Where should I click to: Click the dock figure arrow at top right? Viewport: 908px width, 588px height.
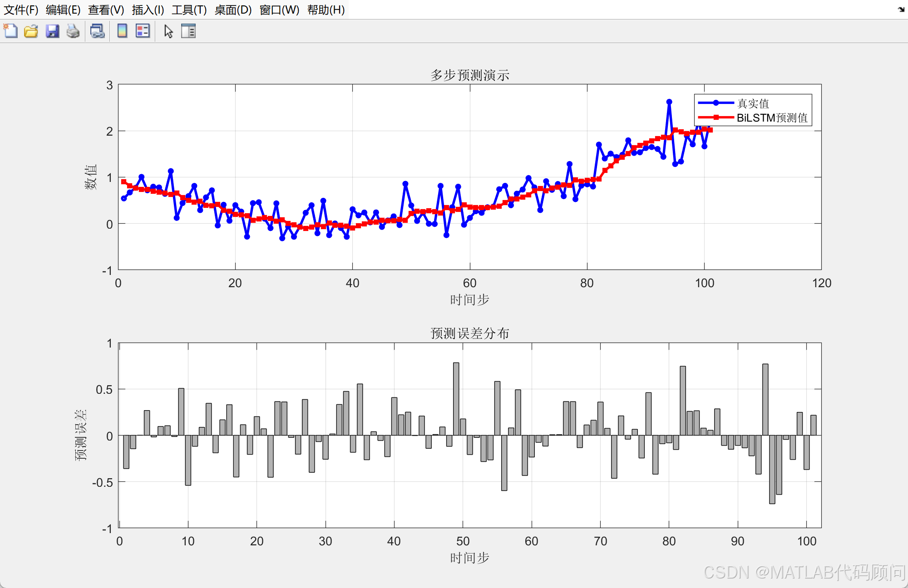[901, 9]
